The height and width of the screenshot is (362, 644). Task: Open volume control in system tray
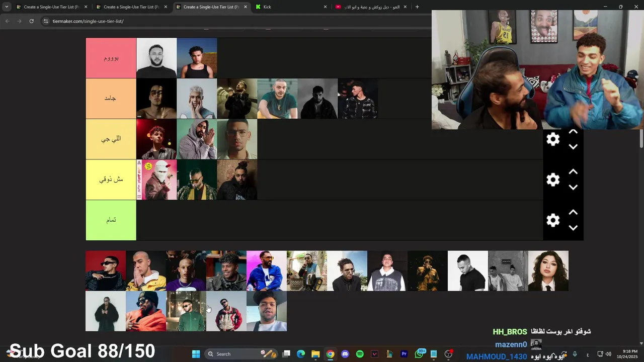[608, 354]
